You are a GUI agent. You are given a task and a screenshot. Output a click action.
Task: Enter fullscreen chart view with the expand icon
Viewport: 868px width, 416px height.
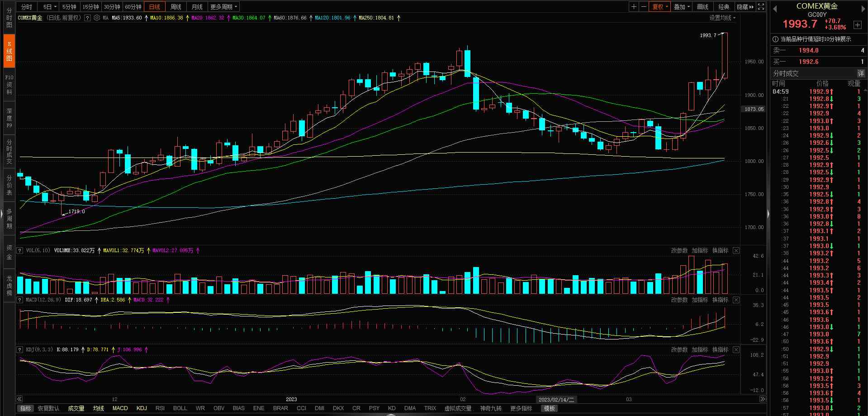(761, 7)
